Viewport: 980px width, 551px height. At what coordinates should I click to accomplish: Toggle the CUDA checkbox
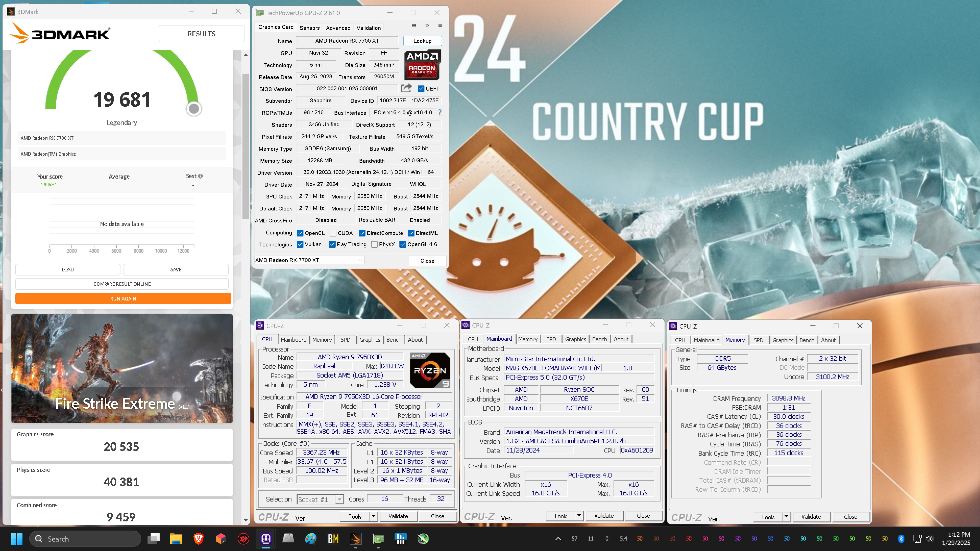[333, 233]
